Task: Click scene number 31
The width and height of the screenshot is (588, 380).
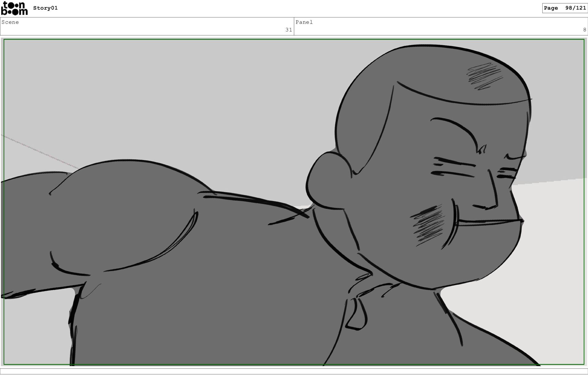Action: tap(288, 30)
